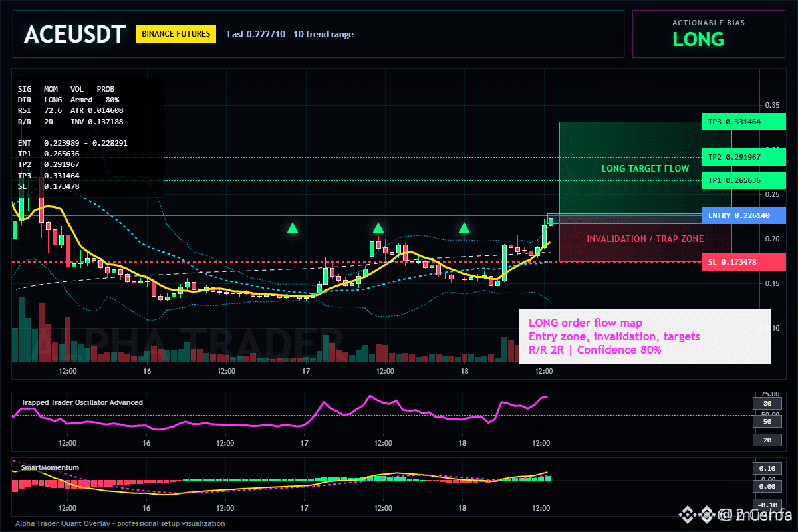Select the TP2 0.291967 price tag

tap(743, 158)
